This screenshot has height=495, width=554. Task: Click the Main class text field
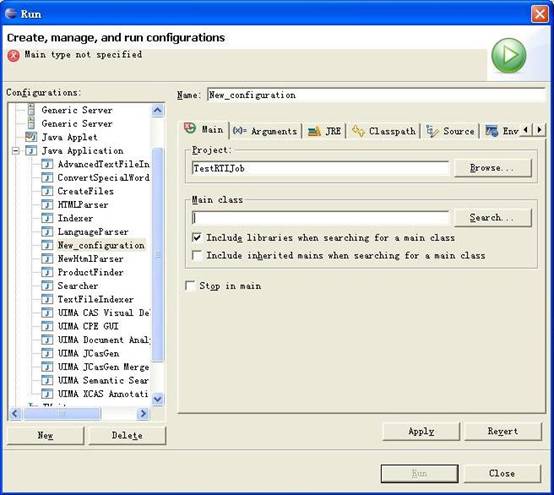(321, 218)
